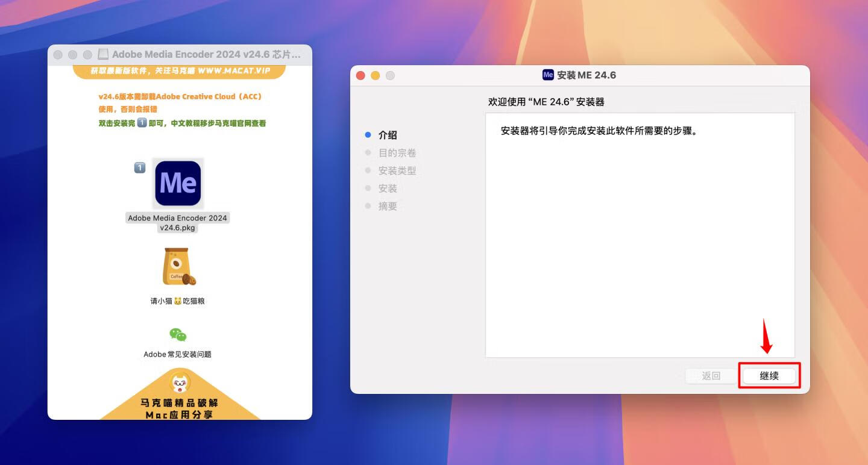
Task: Click the 安装 ME 24.6 window title
Action: pos(587,75)
